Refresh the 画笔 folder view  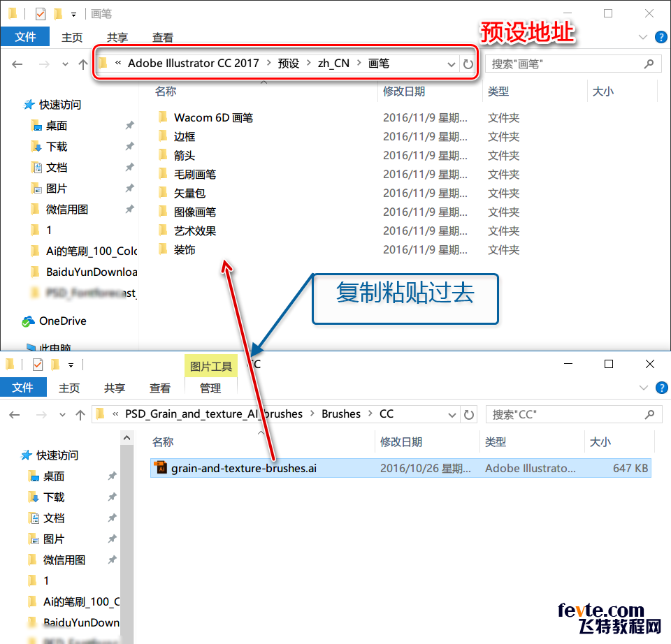coord(468,64)
